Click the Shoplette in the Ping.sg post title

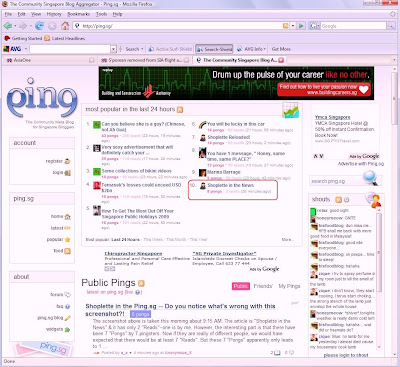pos(180,310)
